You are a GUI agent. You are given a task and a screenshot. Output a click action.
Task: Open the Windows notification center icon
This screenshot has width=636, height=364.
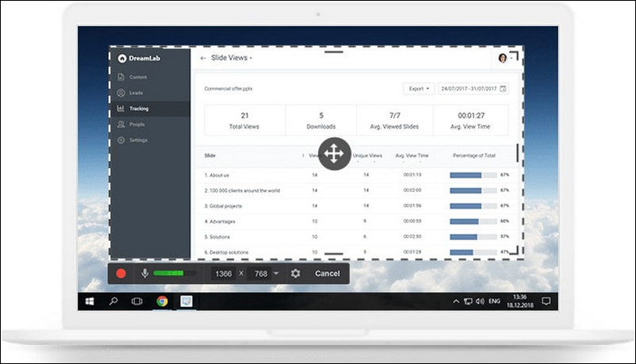[x=546, y=301]
